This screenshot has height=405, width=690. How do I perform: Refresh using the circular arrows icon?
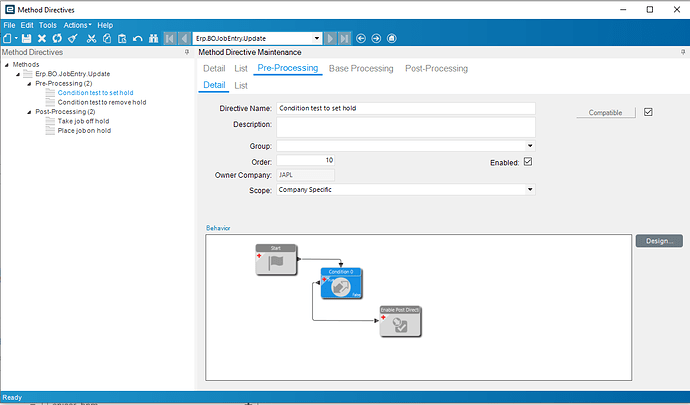57,38
